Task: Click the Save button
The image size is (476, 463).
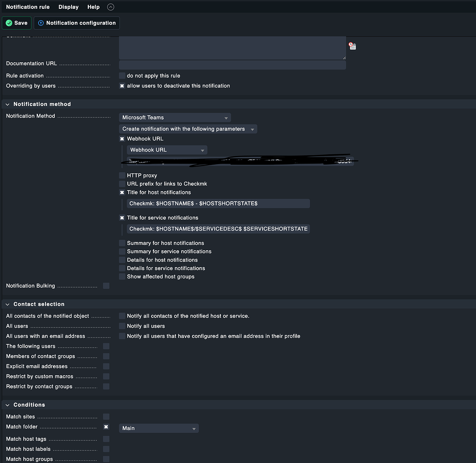Action: coord(16,22)
